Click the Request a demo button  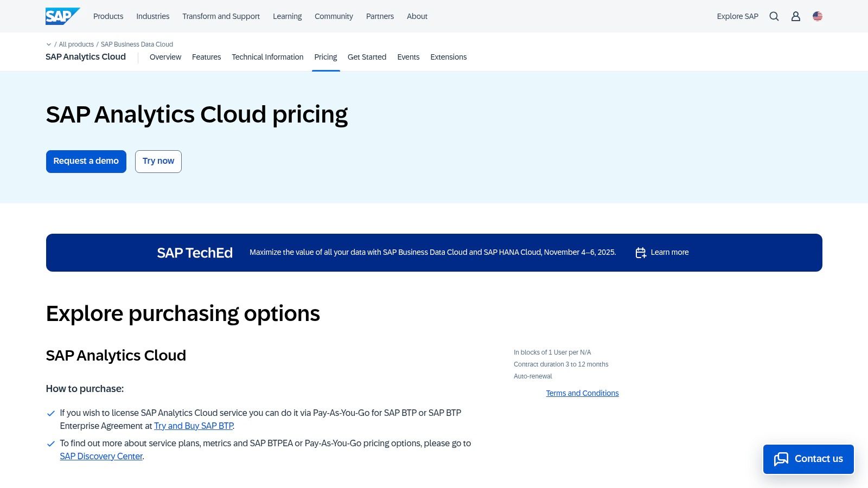(x=86, y=162)
